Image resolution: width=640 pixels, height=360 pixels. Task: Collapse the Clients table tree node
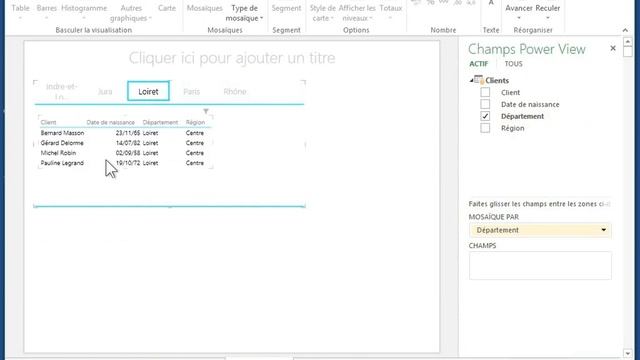coord(471,80)
